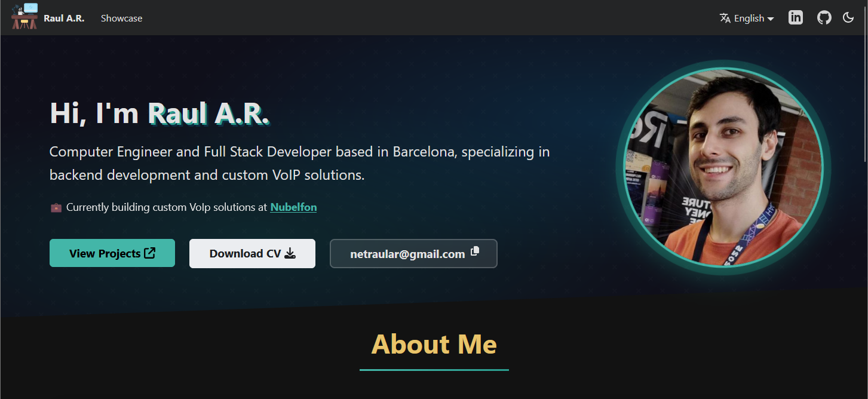Screen dimensions: 868x399
Task: Click the download arrow icon on Download CV
Action: [291, 253]
